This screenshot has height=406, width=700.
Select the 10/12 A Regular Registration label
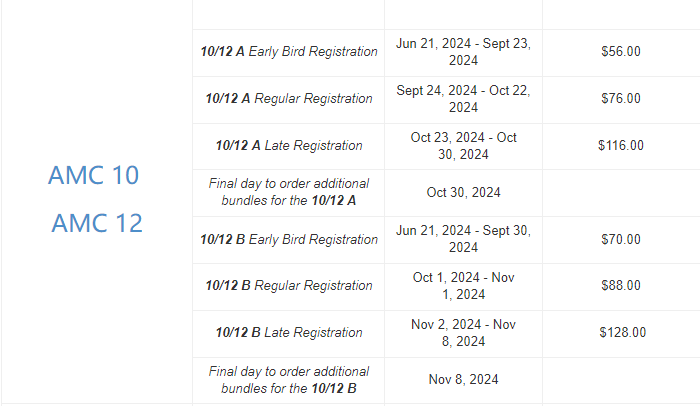click(289, 99)
